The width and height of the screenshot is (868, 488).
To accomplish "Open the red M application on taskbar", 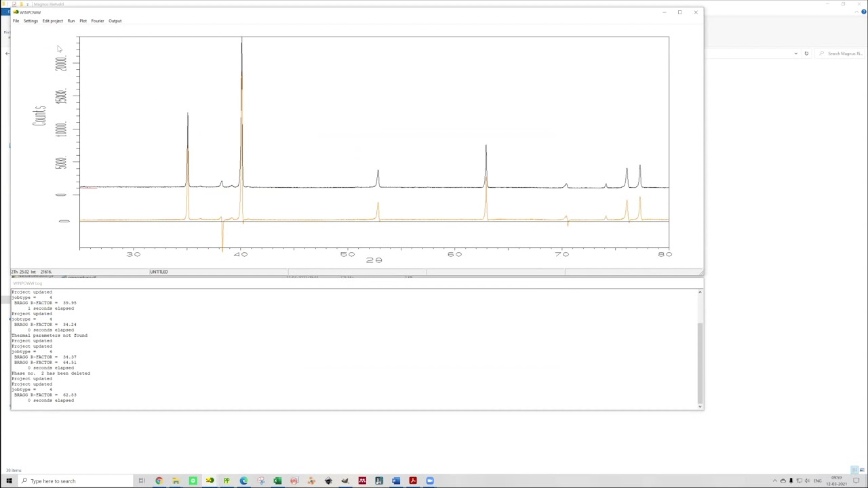I will 362,481.
